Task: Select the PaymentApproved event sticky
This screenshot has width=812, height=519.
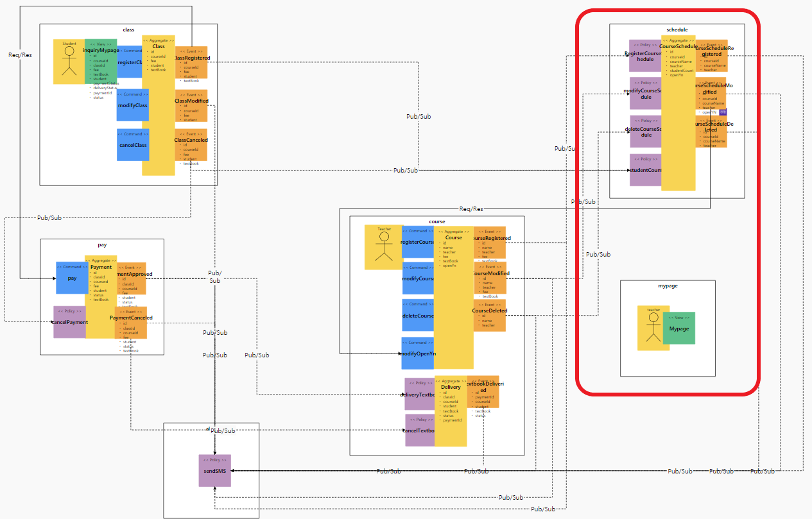Action: pos(132,278)
